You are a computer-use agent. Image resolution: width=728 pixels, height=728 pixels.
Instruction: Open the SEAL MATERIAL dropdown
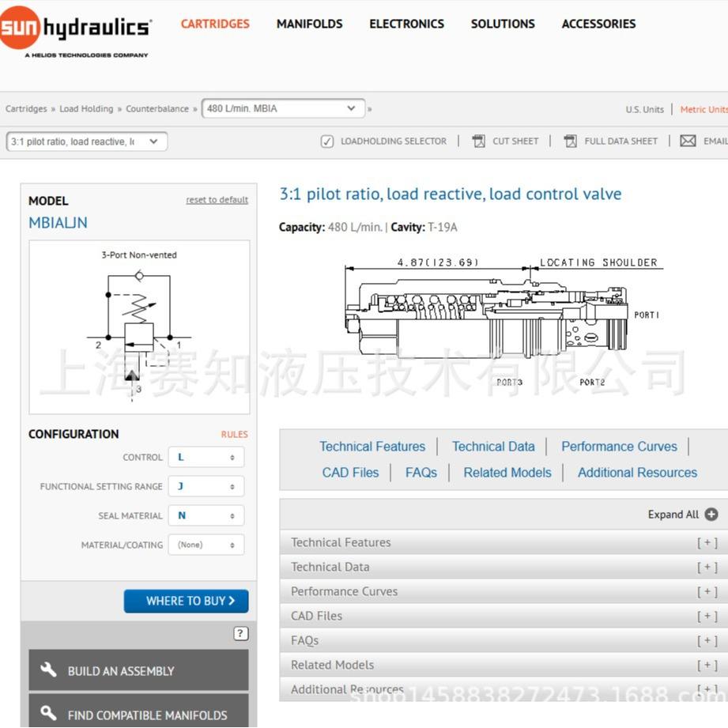[206, 516]
